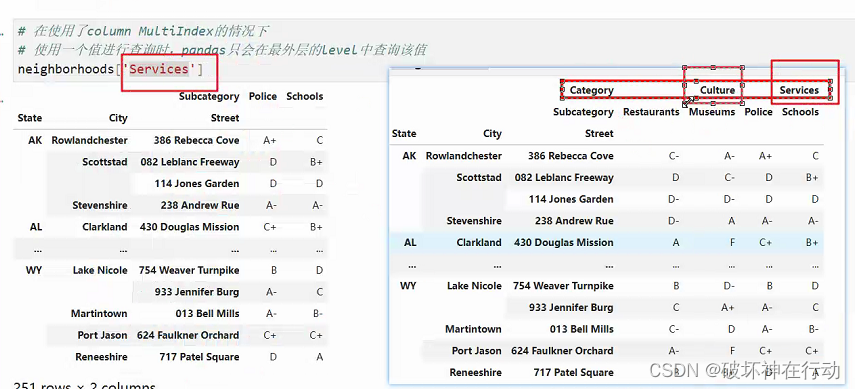Click 082 Leblanc Freeway in the four-column table
Viewport: 855px width, 389px height.
[x=564, y=177]
